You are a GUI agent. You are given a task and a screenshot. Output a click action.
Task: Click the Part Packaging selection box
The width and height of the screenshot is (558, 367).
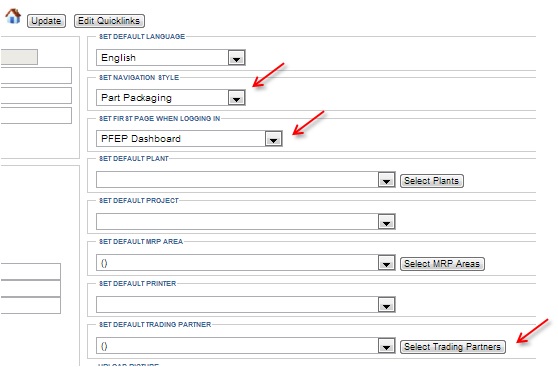[162, 98]
